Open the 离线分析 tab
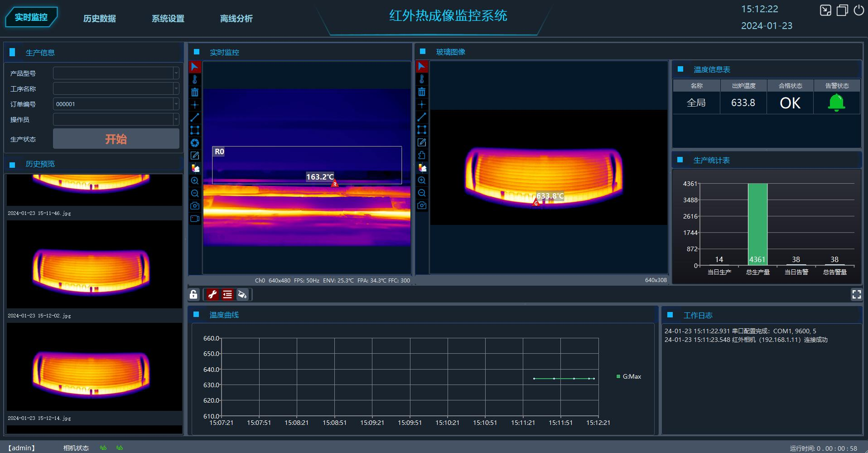Viewport: 868px width, 453px height. coord(236,19)
